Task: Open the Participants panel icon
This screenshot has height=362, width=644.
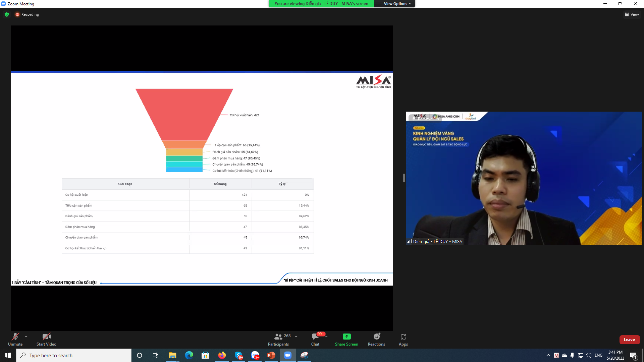Action: [278, 337]
